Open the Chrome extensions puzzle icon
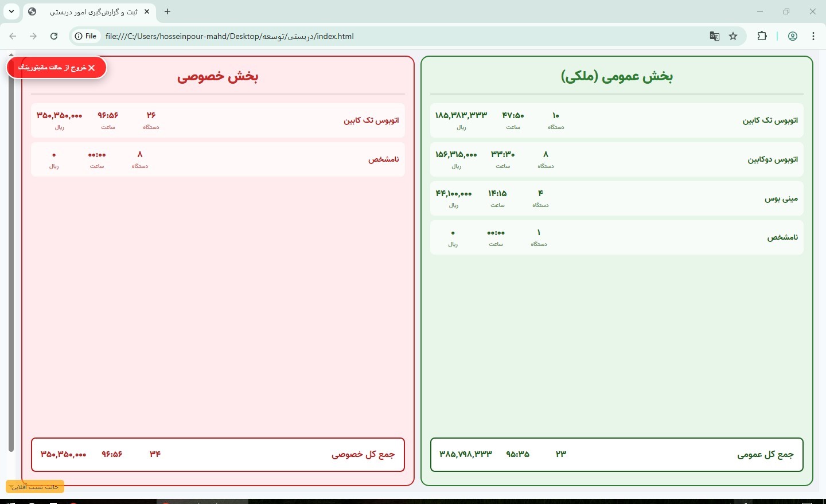The image size is (826, 504). pos(762,36)
